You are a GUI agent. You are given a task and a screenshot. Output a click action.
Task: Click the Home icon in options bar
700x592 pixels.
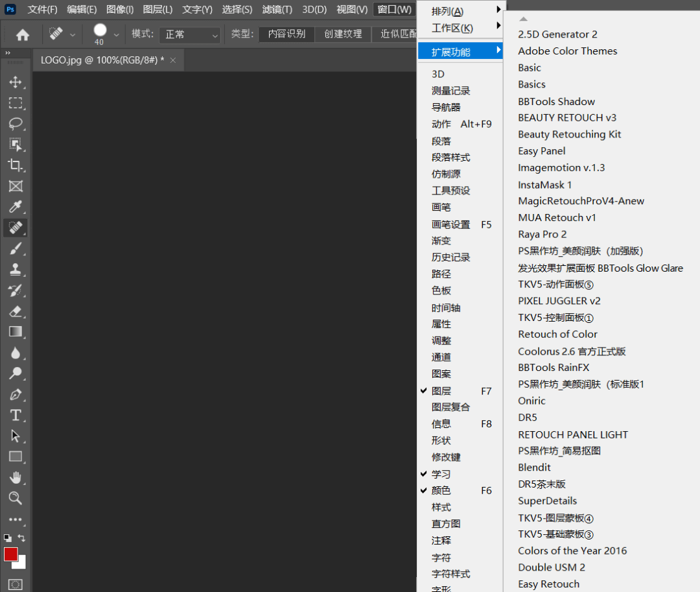tap(23, 35)
